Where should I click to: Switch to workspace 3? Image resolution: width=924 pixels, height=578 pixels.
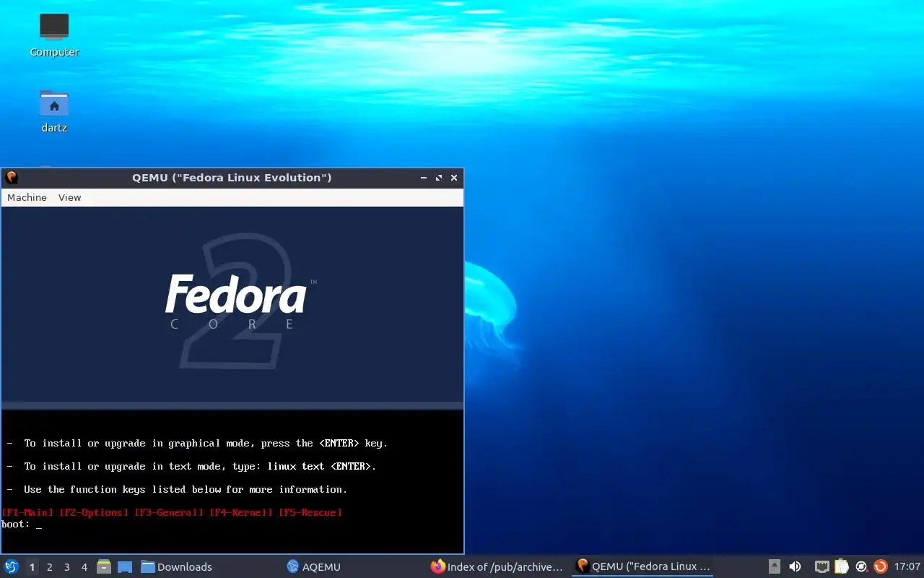(66, 567)
